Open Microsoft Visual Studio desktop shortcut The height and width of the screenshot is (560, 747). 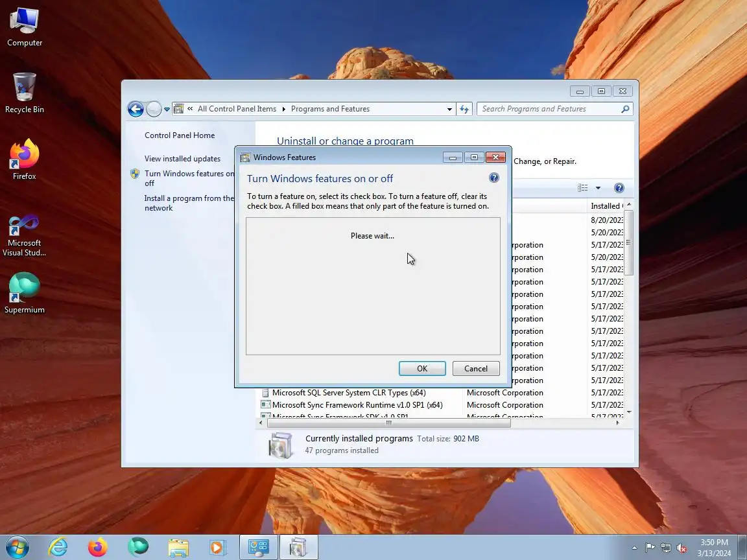coord(24,235)
